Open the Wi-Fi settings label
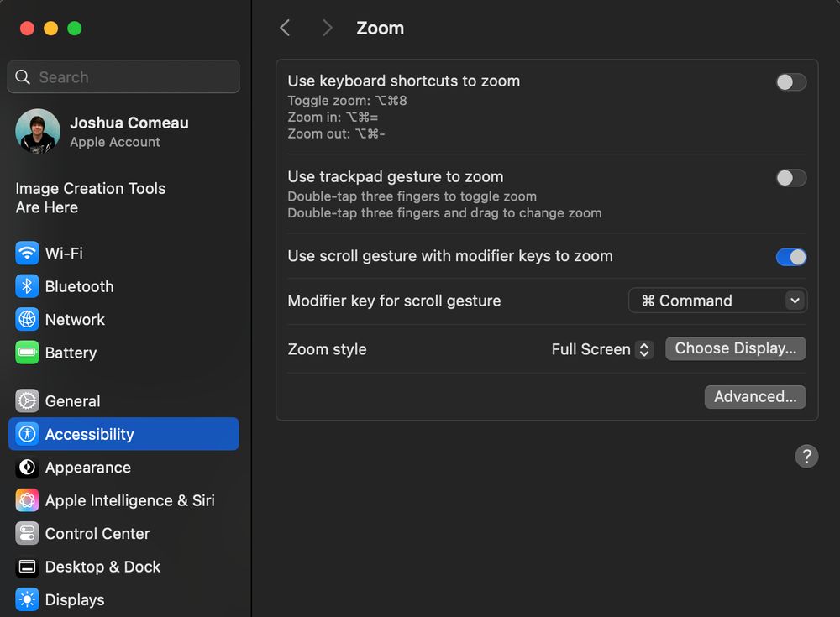 click(64, 254)
